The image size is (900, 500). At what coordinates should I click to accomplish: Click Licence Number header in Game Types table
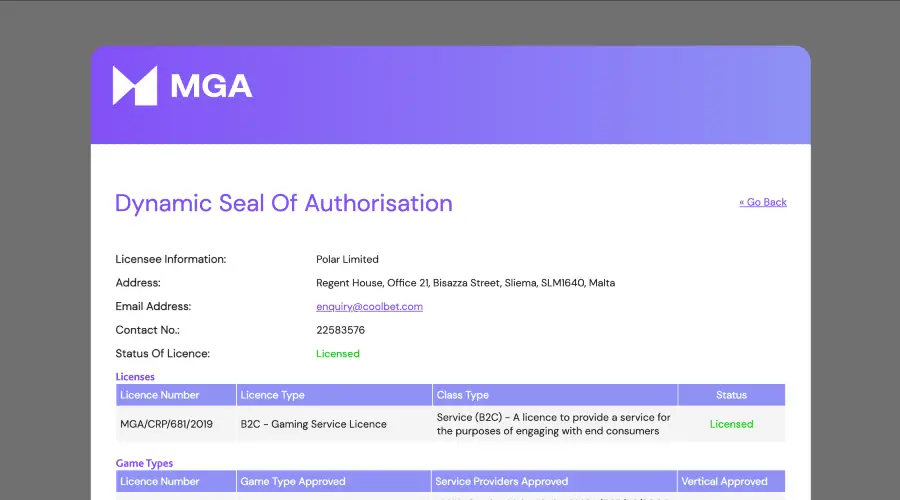pos(176,482)
